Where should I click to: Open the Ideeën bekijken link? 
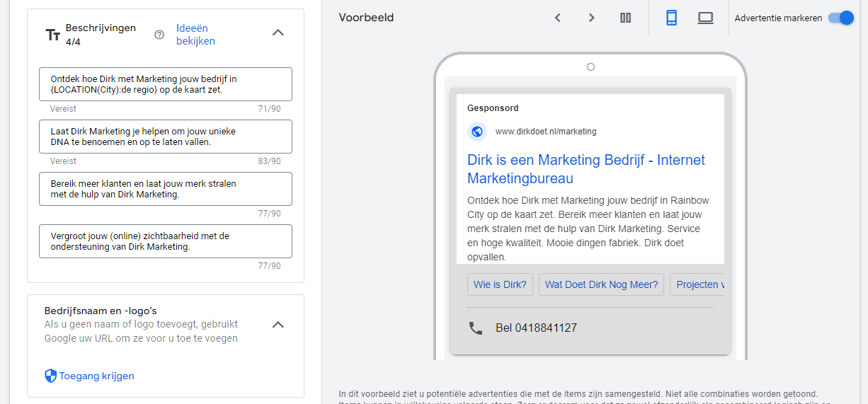click(x=195, y=35)
